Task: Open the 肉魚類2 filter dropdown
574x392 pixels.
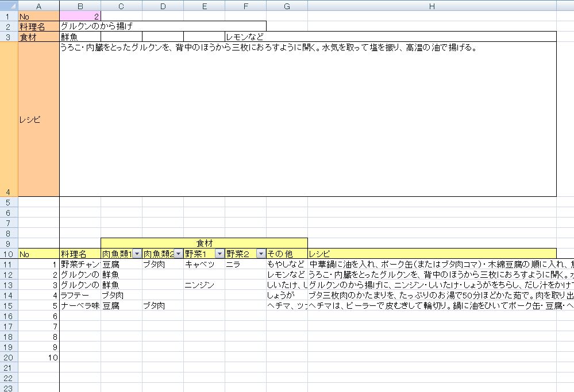Action: [178, 254]
